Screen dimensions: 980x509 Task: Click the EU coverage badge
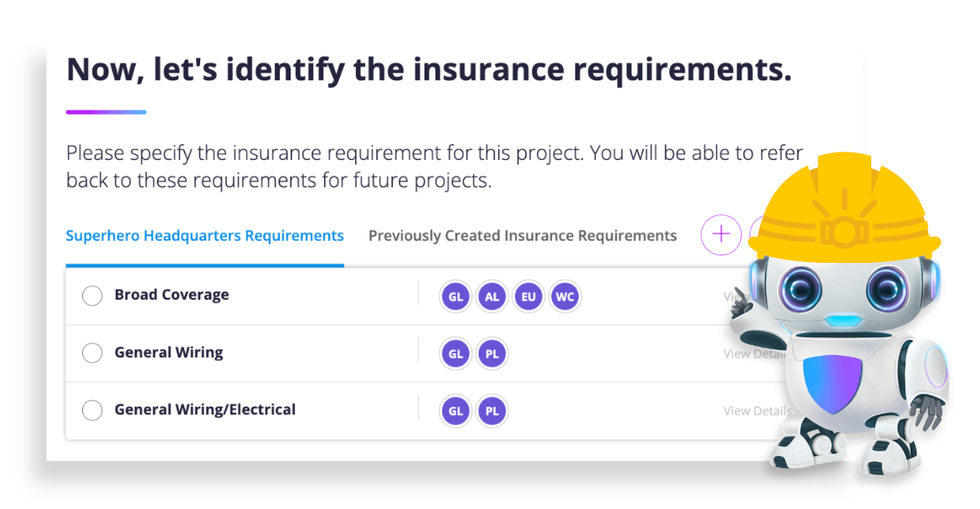coord(529,296)
